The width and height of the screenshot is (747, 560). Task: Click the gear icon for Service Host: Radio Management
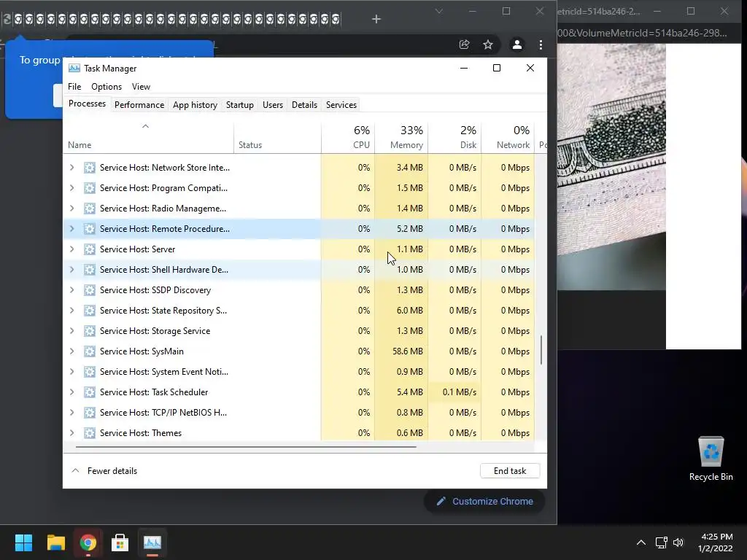(x=90, y=208)
